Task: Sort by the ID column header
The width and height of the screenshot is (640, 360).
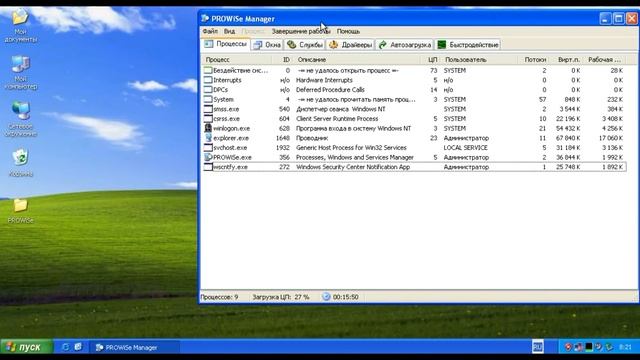Action: point(282,60)
